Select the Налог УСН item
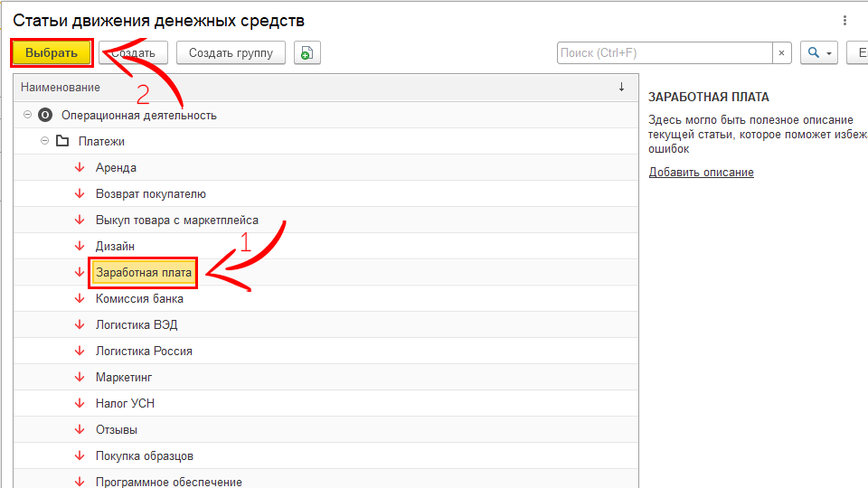Screen dimensions: 868x488 [125, 403]
